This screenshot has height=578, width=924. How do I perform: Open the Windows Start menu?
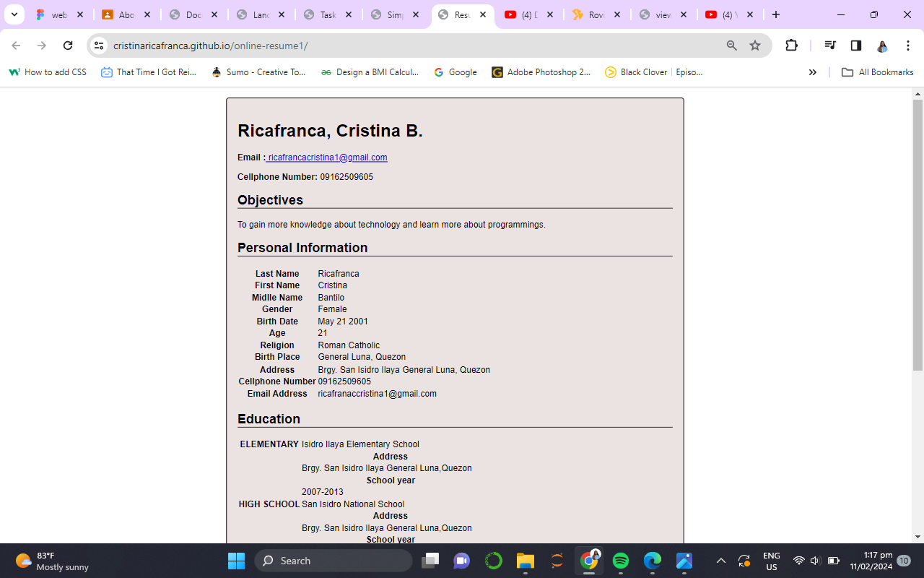pos(236,561)
